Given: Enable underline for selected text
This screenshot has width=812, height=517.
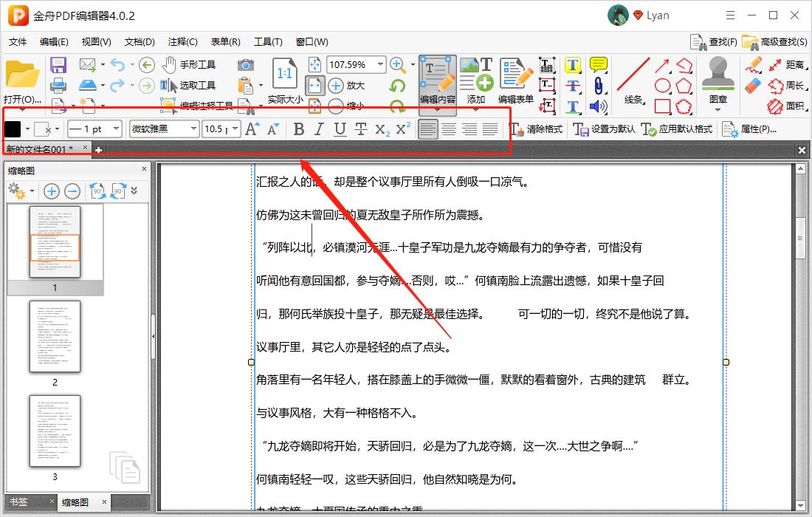Looking at the screenshot, I should coord(338,129).
